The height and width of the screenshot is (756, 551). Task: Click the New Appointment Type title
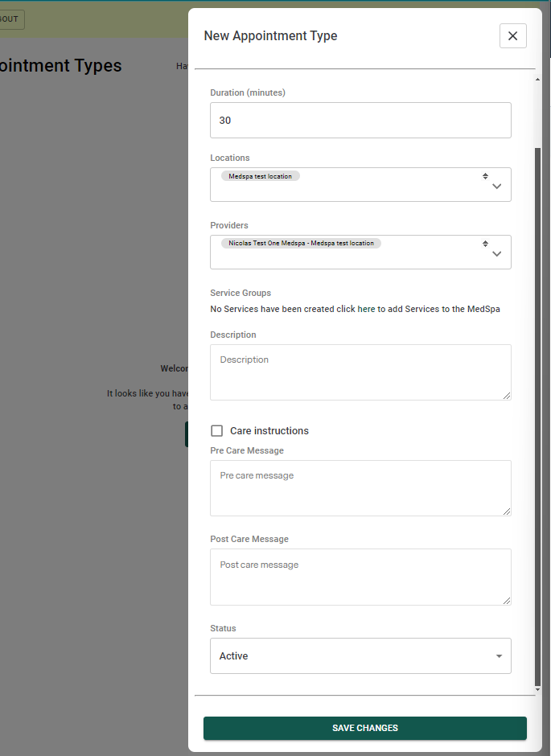click(x=270, y=35)
